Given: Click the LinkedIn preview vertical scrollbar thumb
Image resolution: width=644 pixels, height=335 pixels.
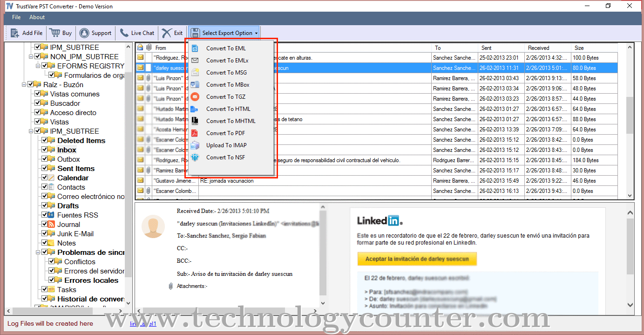Looking at the screenshot, I should click(x=630, y=247).
